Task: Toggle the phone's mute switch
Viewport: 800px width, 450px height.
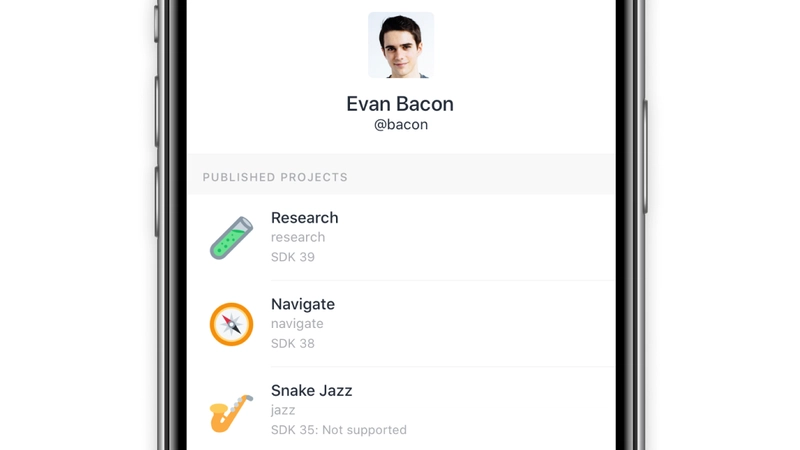Action: (x=157, y=22)
